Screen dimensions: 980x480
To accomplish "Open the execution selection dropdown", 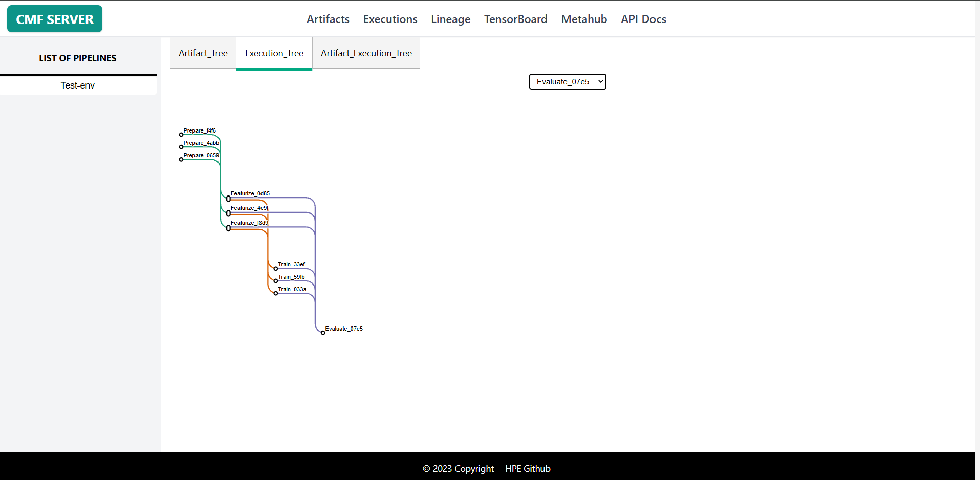I will pyautogui.click(x=568, y=81).
